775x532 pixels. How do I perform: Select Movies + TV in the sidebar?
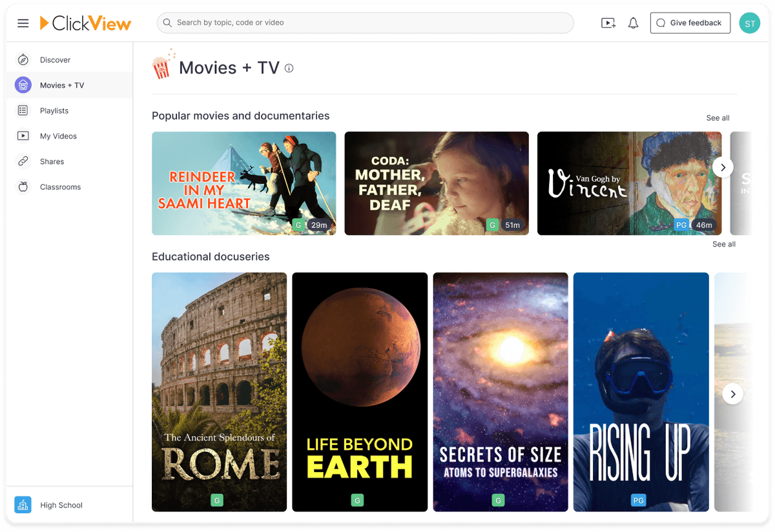70,85
